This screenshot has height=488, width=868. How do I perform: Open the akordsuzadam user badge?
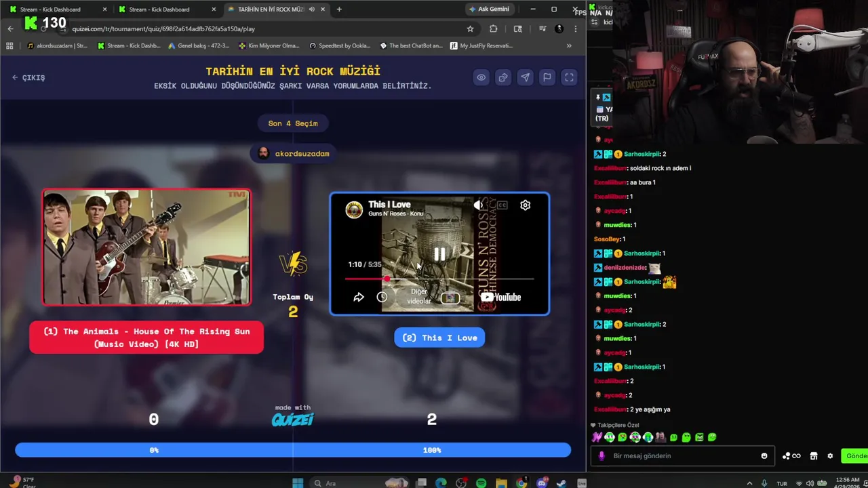coord(293,154)
